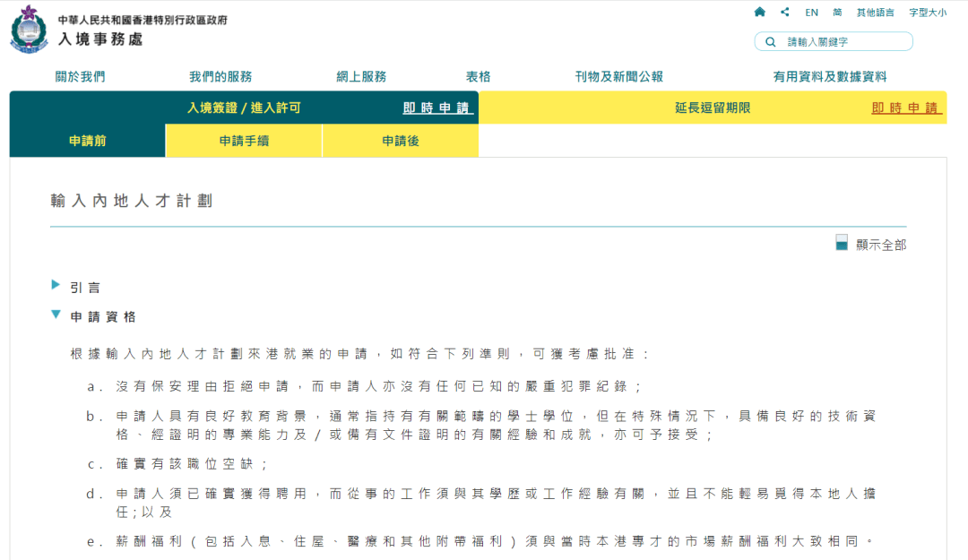Select the 申請後 sub-tab
968x560 pixels.
pyautogui.click(x=401, y=141)
